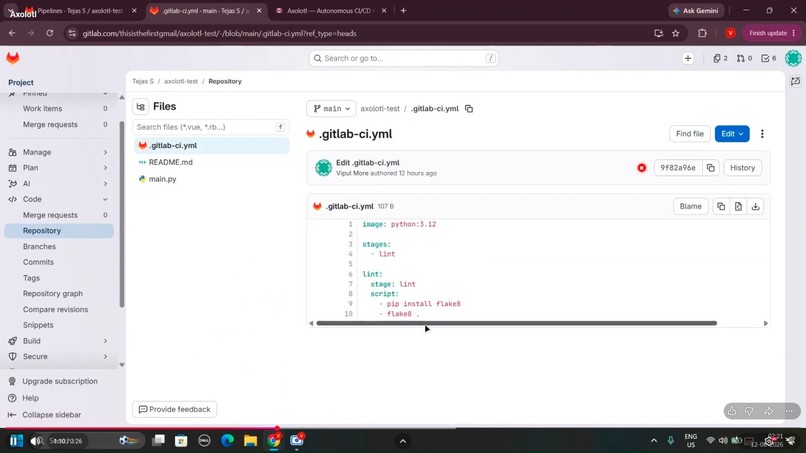Open Repository in the sidebar
The image size is (806, 453).
click(x=59, y=231)
